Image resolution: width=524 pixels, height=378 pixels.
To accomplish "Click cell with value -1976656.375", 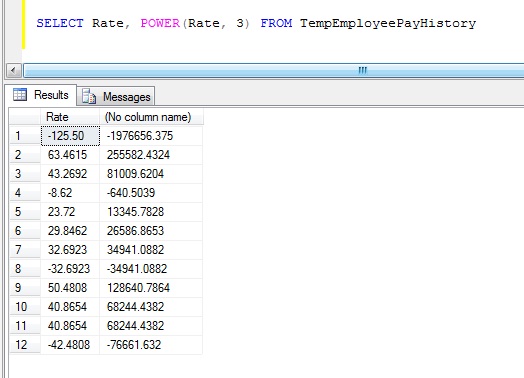I will click(151, 136).
